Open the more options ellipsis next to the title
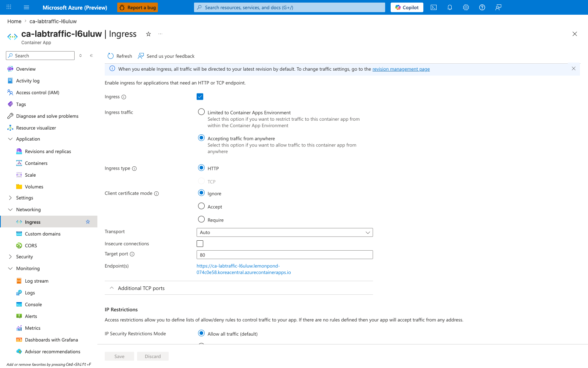This screenshot has height=368, width=588. 160,34
